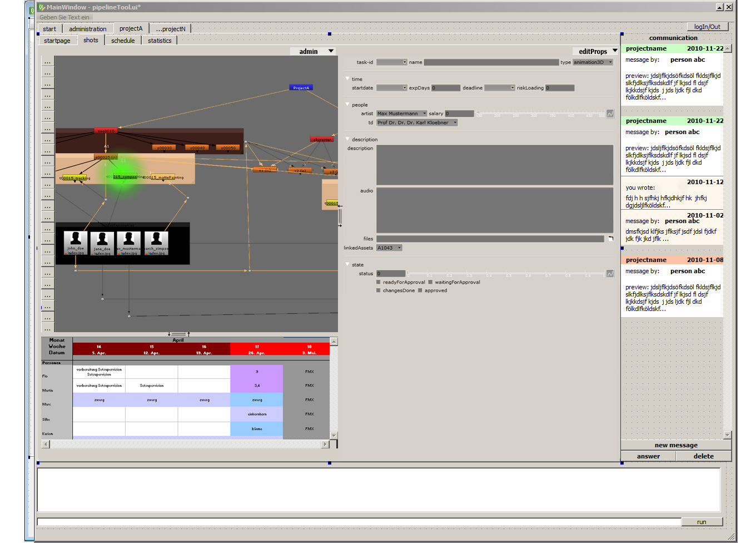Open the startdate dropdown

(x=392, y=88)
